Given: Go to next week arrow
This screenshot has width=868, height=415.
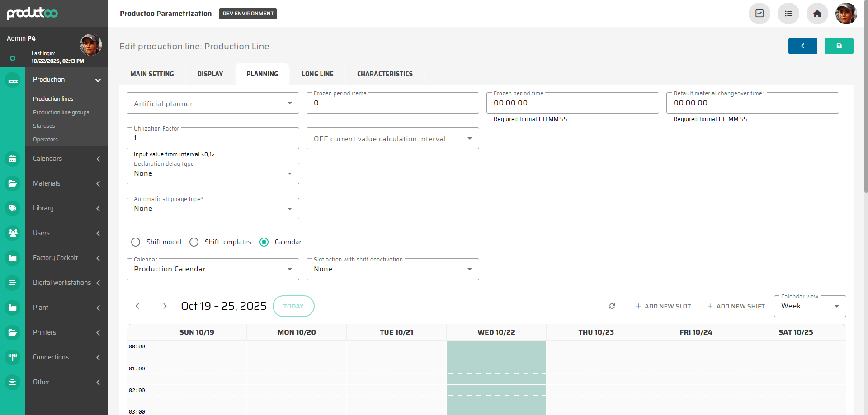Looking at the screenshot, I should coord(165,306).
